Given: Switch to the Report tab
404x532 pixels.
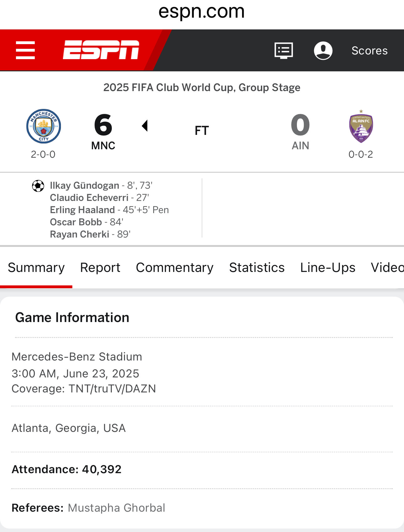Looking at the screenshot, I should click(100, 268).
